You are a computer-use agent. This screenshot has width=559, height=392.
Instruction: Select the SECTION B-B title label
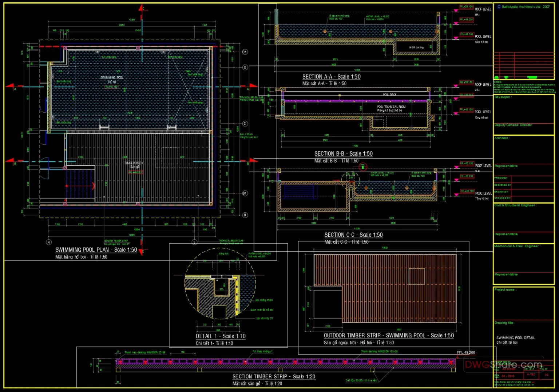(x=344, y=153)
